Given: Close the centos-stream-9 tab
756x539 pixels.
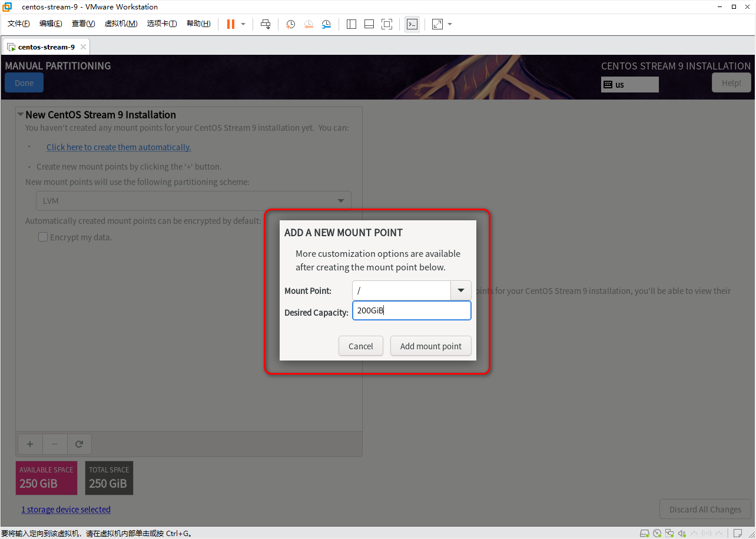Looking at the screenshot, I should (x=83, y=47).
